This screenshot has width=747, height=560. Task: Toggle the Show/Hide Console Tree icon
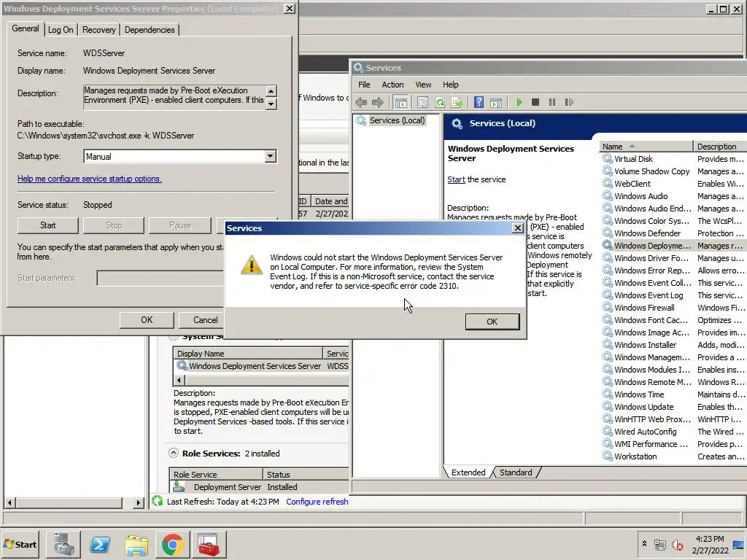[x=400, y=102]
